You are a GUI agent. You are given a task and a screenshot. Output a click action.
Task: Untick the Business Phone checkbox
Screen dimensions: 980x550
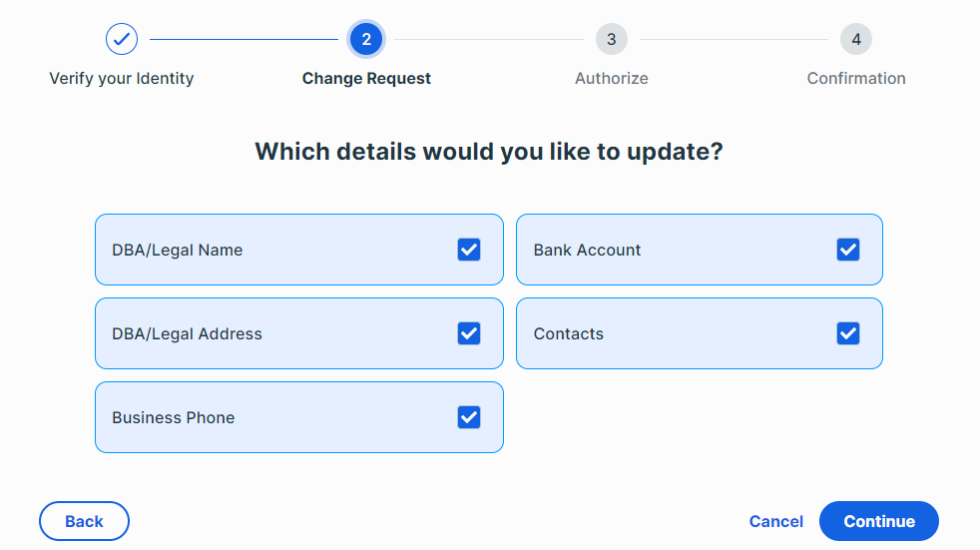pyautogui.click(x=469, y=417)
